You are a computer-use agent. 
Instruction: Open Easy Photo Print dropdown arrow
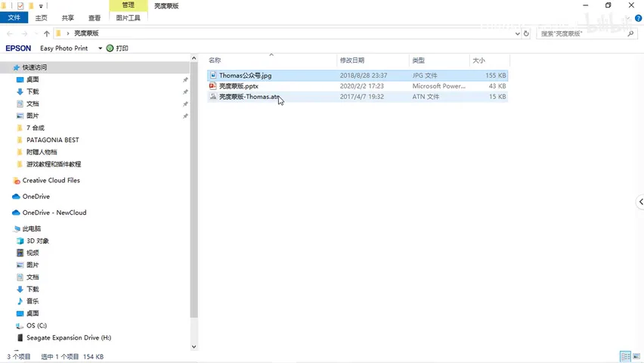tap(100, 48)
